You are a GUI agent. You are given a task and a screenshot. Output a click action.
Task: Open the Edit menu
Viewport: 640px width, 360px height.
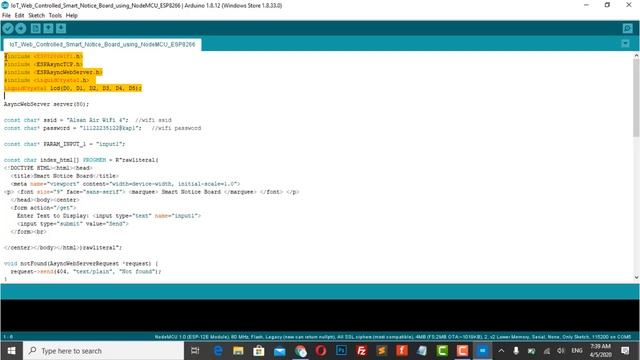coord(19,16)
